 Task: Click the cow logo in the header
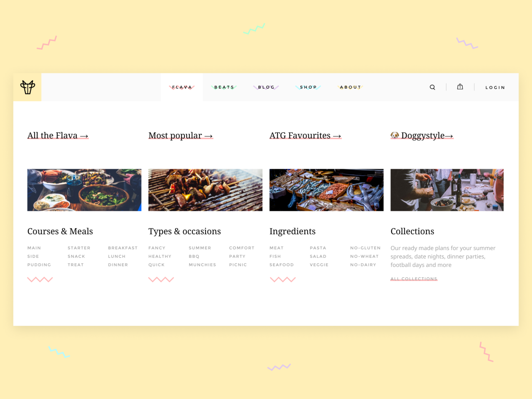point(27,87)
